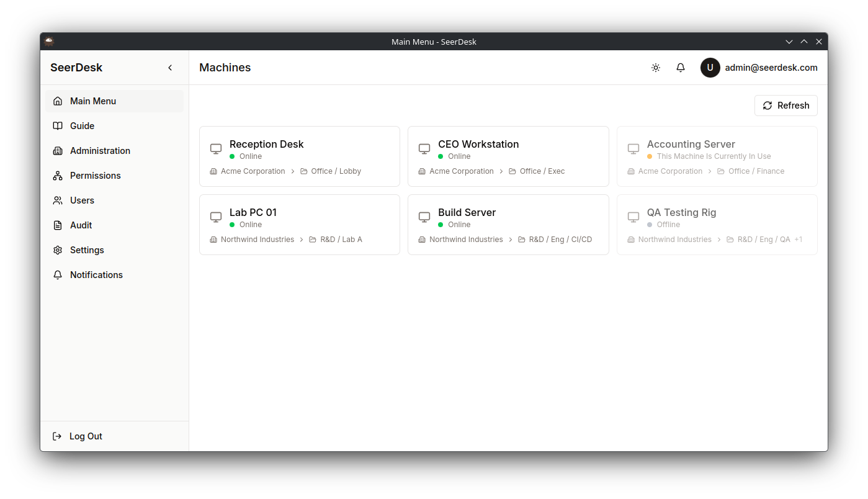Screen dimensions: 868x499
Task: Click the Guide book icon in sidebar
Action: 57,125
